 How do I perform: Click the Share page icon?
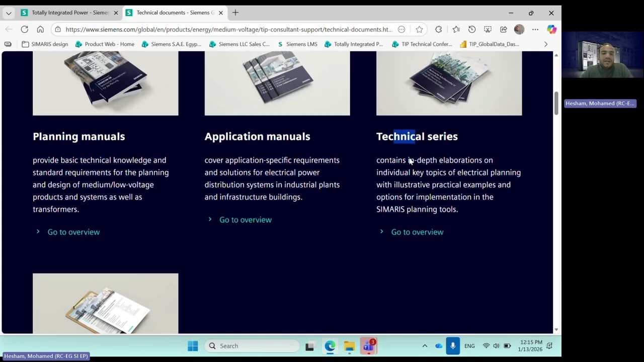click(x=504, y=29)
